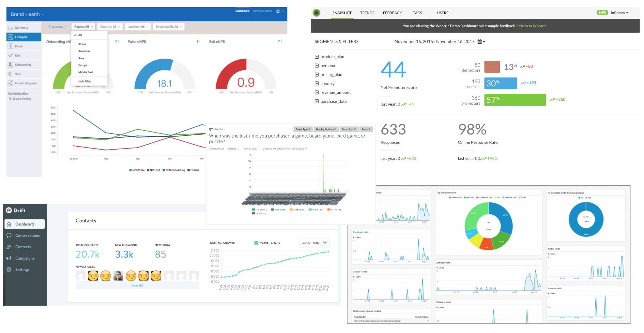
Task: Open Location: All dropdown
Action: tap(138, 27)
